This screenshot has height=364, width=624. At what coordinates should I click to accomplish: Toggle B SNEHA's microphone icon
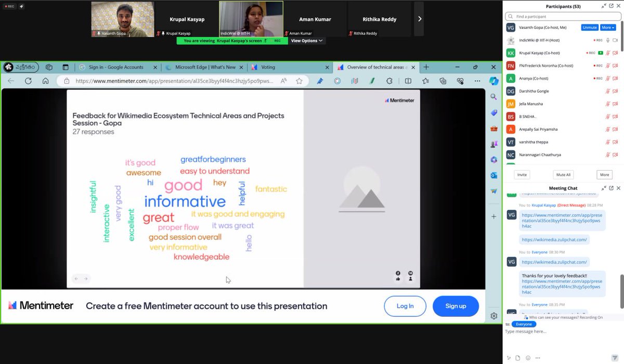607,116
